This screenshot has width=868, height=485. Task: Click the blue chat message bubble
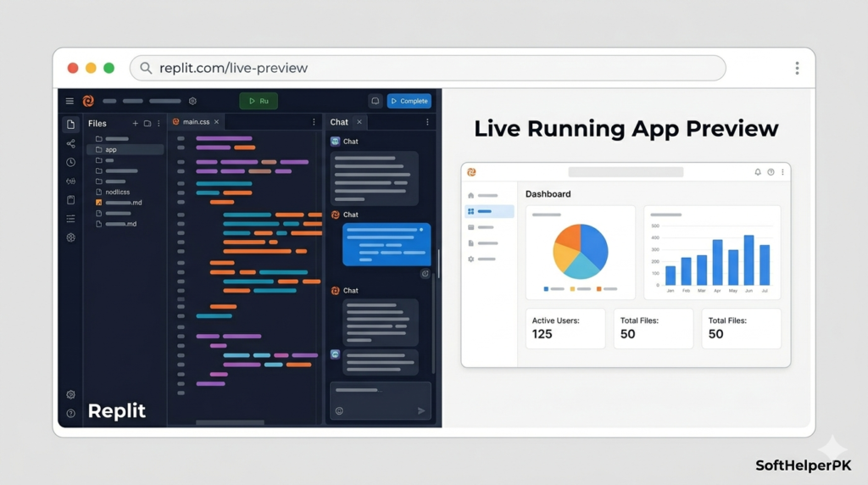(387, 244)
